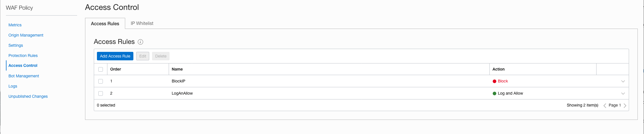Click the green Log and Allow dot
This screenshot has height=134, width=644.
[495, 93]
